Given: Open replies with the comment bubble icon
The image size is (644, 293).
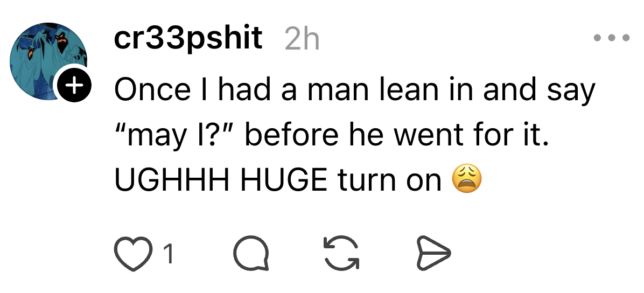Looking at the screenshot, I should click(x=251, y=253).
